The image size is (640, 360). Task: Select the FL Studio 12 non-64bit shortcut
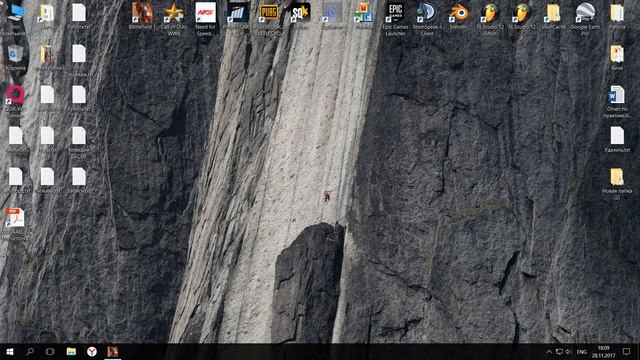click(x=522, y=13)
